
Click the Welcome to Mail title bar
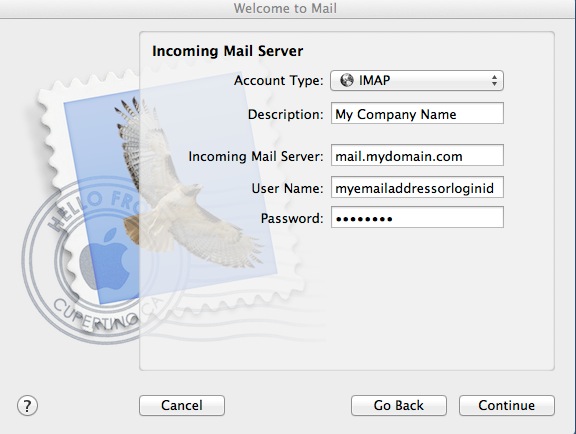pos(285,8)
